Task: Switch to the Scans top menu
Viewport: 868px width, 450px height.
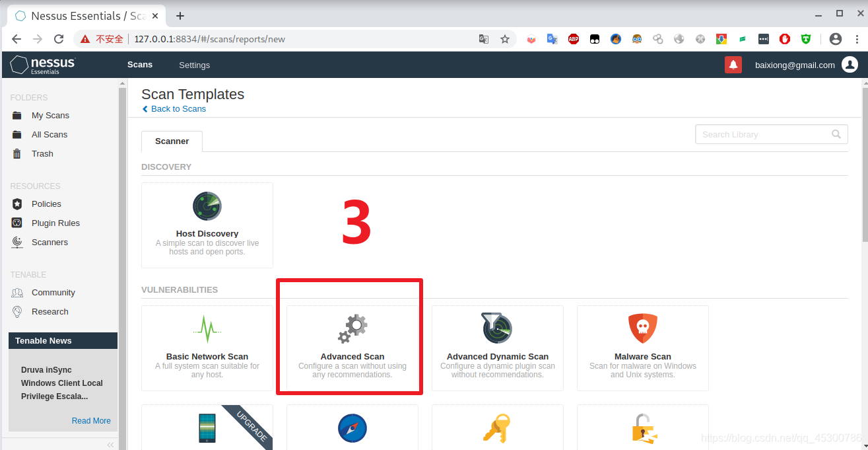Action: coord(140,65)
